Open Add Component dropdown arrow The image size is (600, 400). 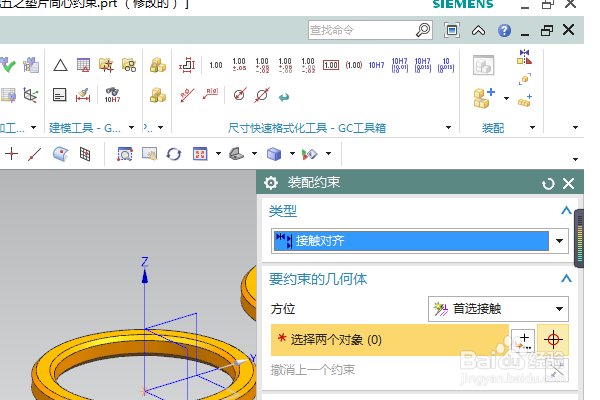pos(506,98)
